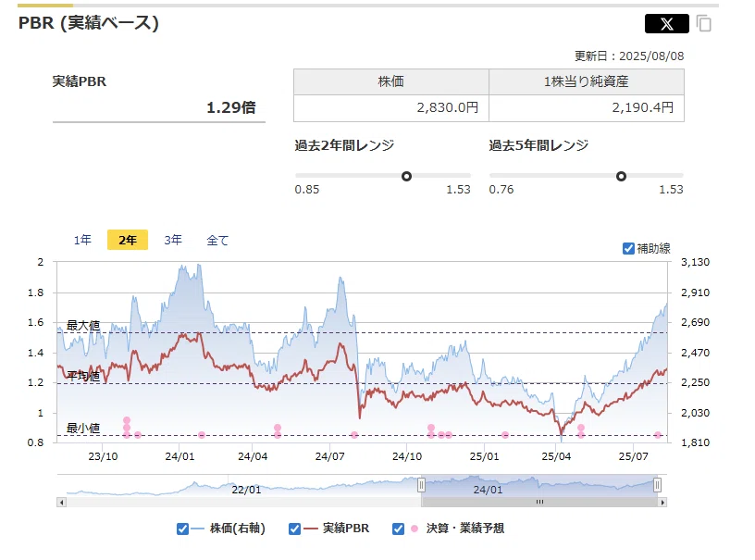Click the PBR (実績ベース) heading
Image resolution: width=755 pixels, height=560 pixels.
pos(89,22)
